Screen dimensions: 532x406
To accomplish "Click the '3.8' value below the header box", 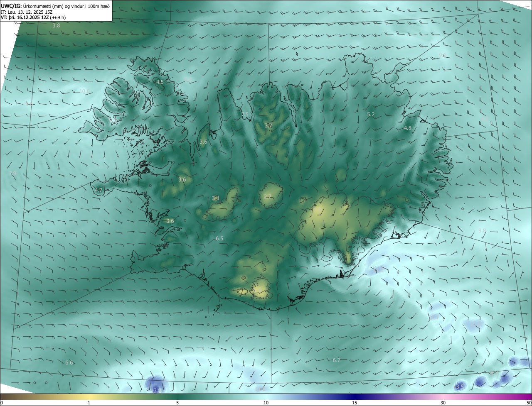I will point(56,26).
